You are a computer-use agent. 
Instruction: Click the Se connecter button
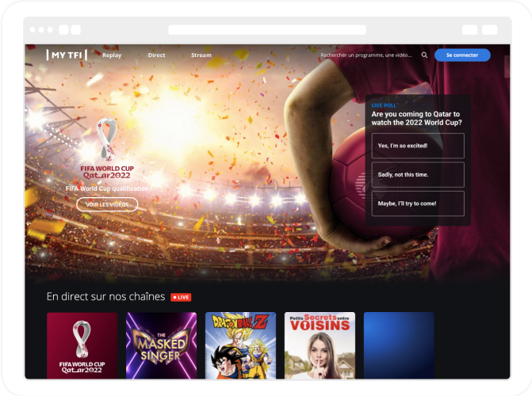pyautogui.click(x=462, y=55)
